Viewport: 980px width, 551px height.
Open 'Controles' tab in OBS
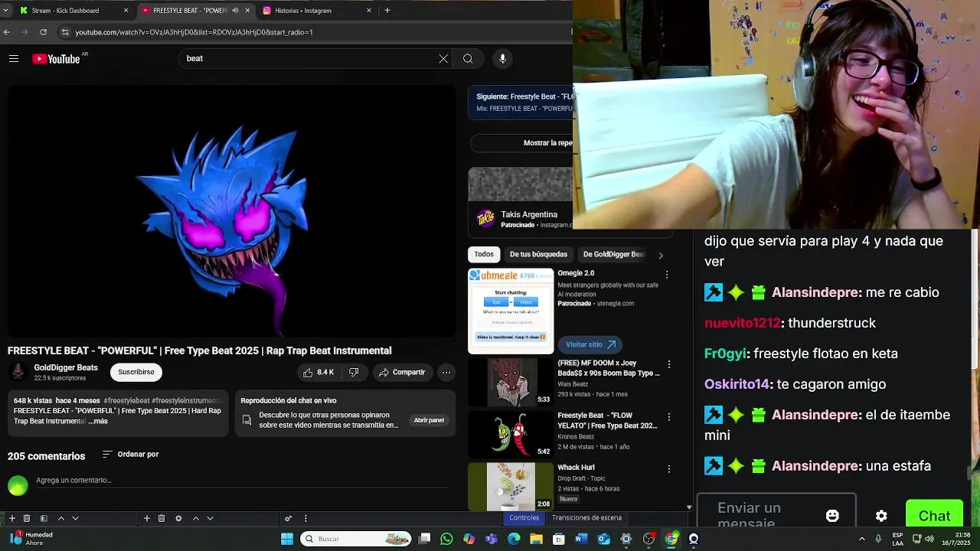tap(524, 518)
